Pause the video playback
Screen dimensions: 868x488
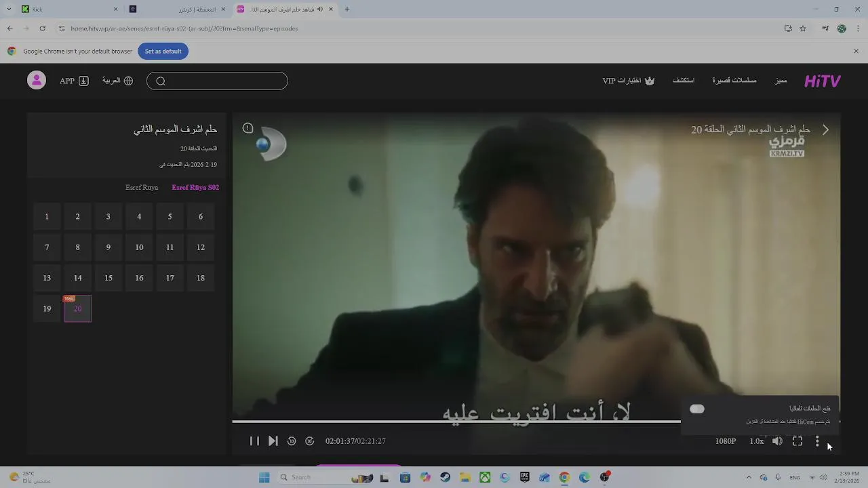tap(254, 441)
